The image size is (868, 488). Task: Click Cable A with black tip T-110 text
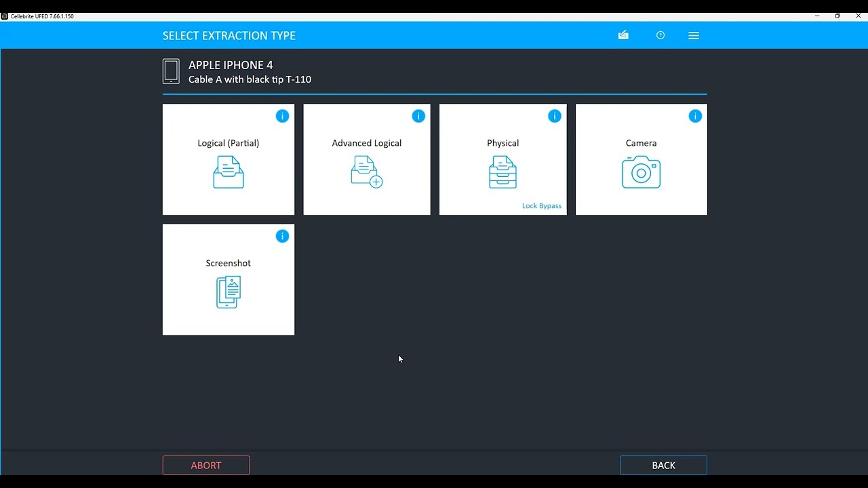point(250,79)
